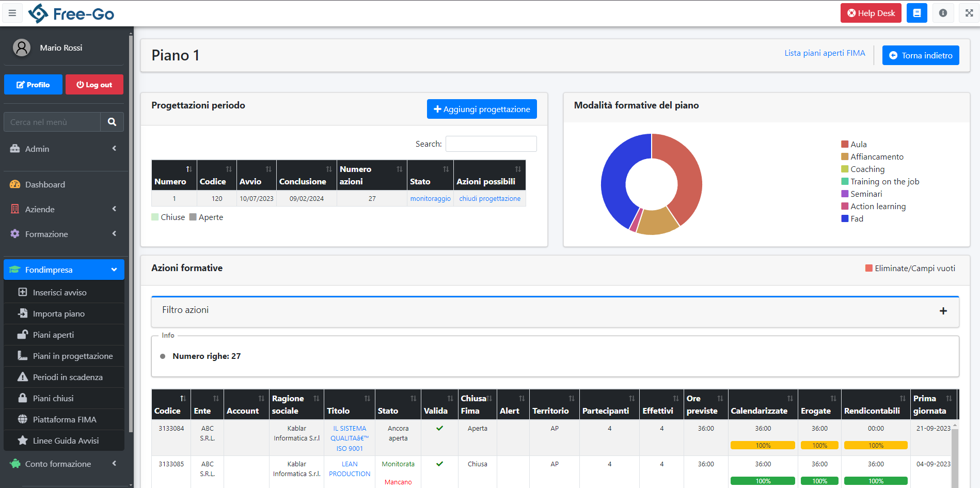Sort azioni table by Calendarizzate
The width and height of the screenshot is (980, 488).
point(763,404)
